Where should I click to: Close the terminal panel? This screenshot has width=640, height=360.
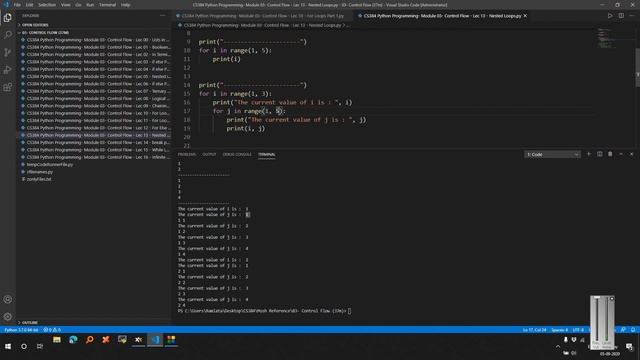point(631,154)
